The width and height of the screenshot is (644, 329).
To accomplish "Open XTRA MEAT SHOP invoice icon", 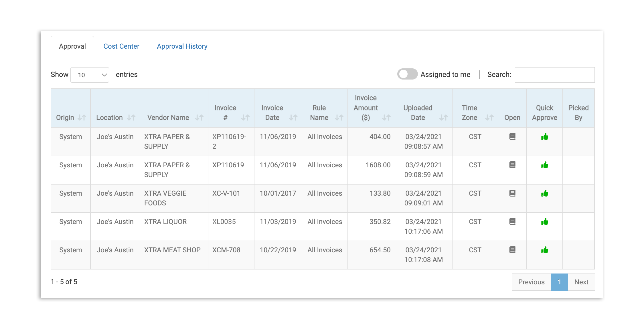I will (x=512, y=250).
